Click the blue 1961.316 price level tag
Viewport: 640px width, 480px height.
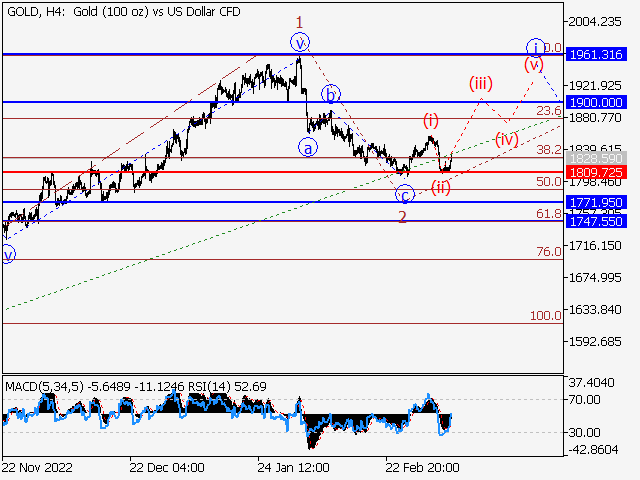(596, 54)
